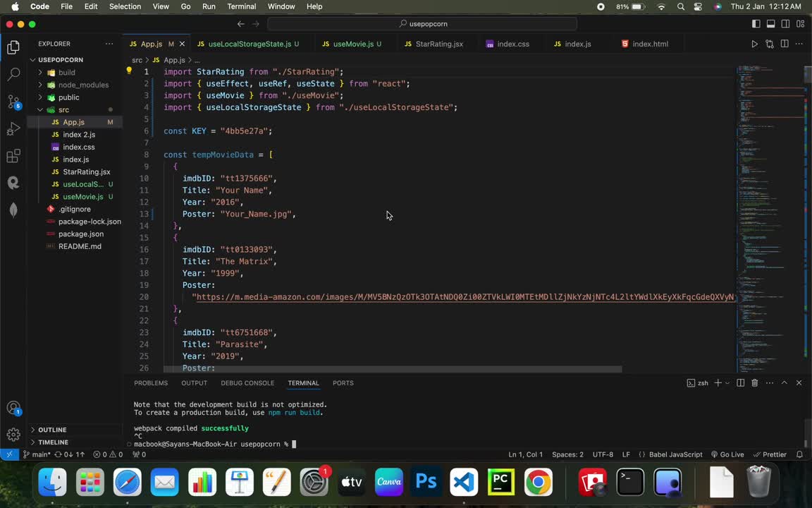Toggle Go Live server in status bar
This screenshot has height=508, width=812.
pyautogui.click(x=727, y=454)
